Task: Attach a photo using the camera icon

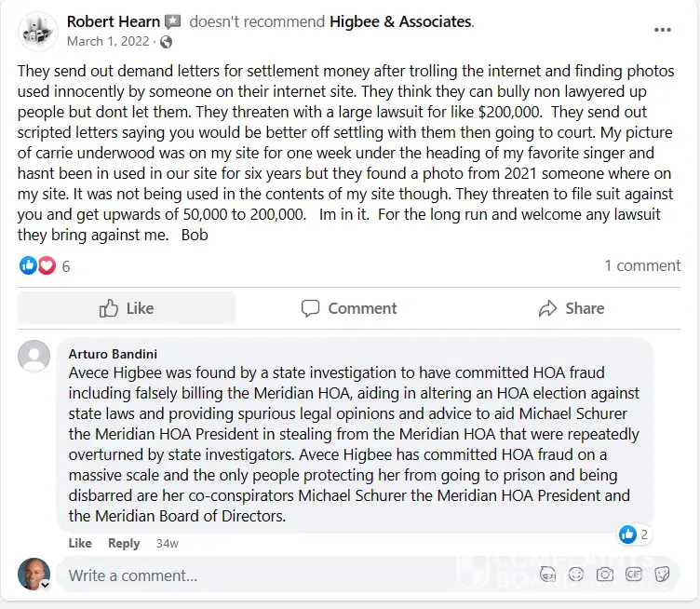Action: [x=605, y=575]
